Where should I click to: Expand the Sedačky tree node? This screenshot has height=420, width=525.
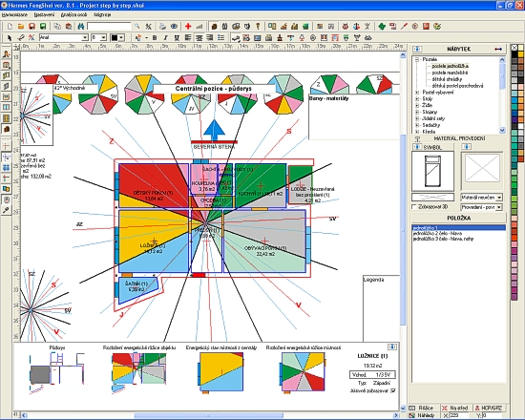[417, 125]
